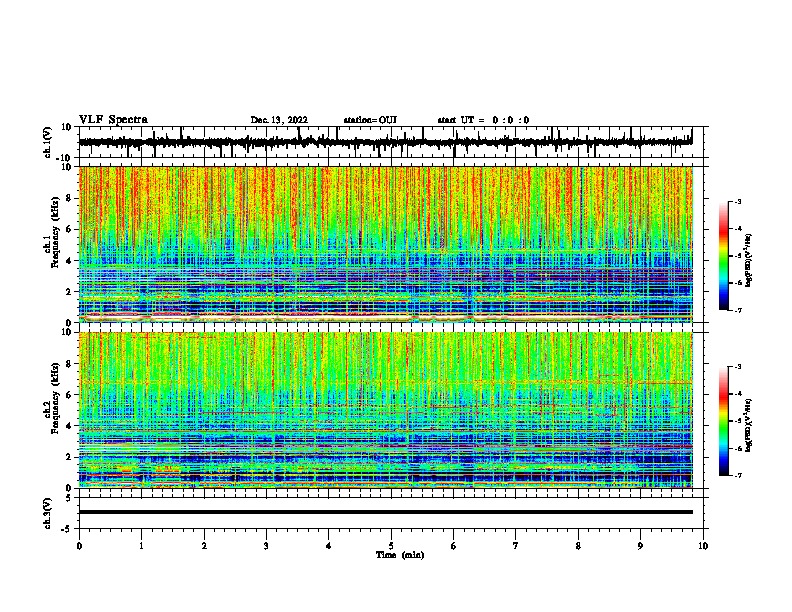The height and width of the screenshot is (612, 792).
Task: Click the "Time (min)" x-axis label
Action: click(x=400, y=555)
